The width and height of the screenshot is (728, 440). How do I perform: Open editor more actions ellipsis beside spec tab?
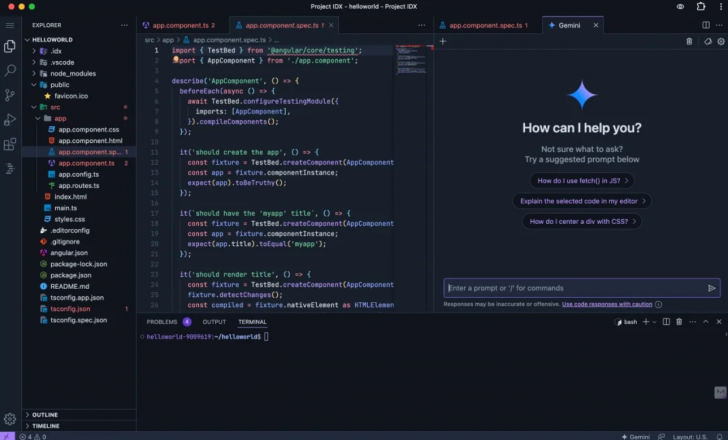422,25
